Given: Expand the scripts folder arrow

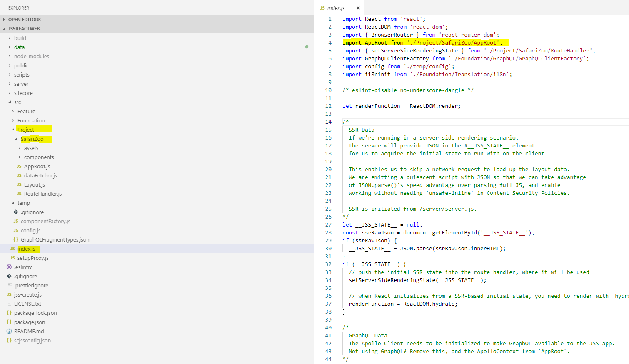Looking at the screenshot, I should (10, 75).
